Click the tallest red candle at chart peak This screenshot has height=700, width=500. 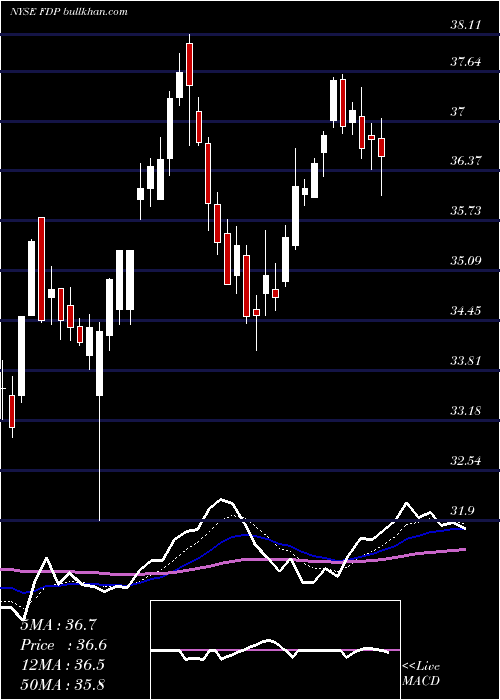pos(190,64)
